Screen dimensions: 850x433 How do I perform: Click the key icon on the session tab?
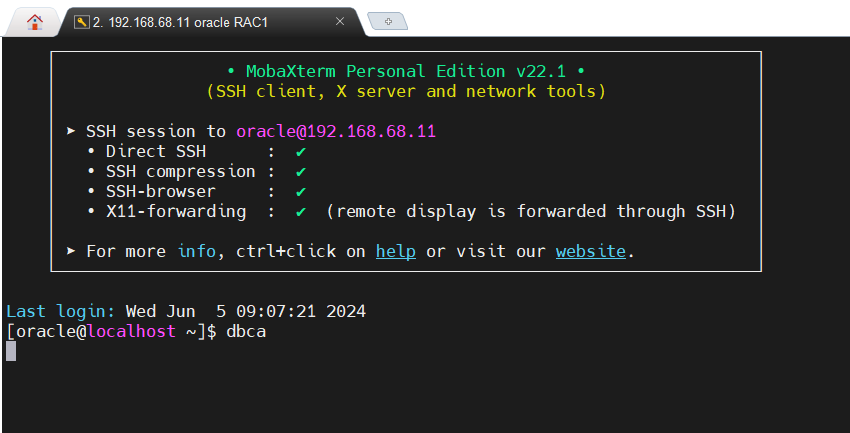tap(81, 21)
